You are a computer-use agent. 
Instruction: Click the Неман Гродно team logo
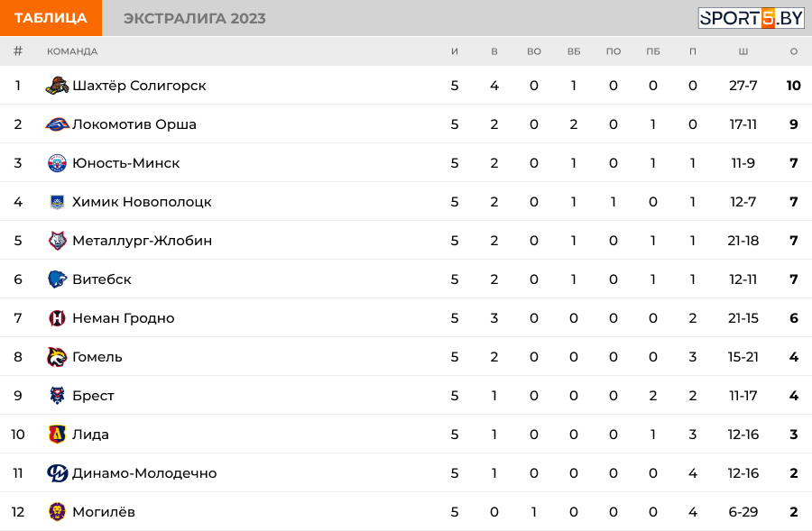[x=57, y=317]
